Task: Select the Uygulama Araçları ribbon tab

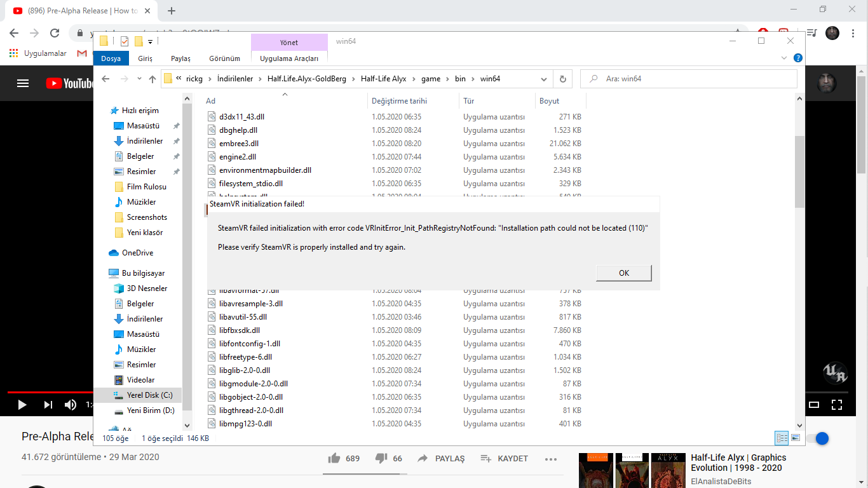Action: (289, 58)
